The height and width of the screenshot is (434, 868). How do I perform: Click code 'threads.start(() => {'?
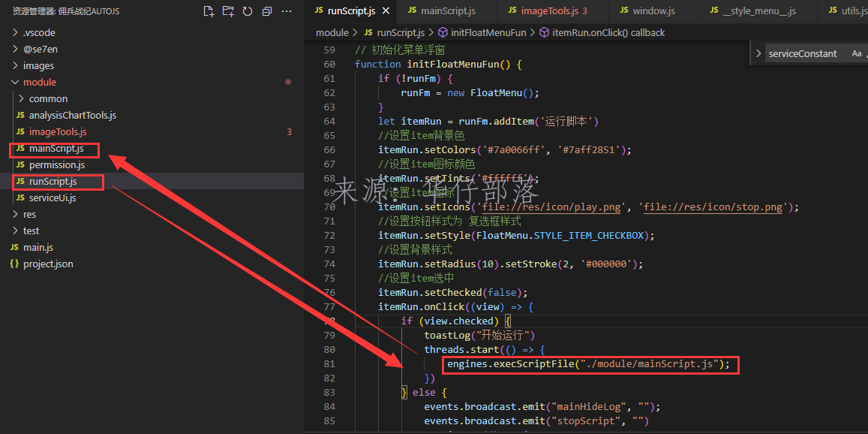[x=485, y=350]
